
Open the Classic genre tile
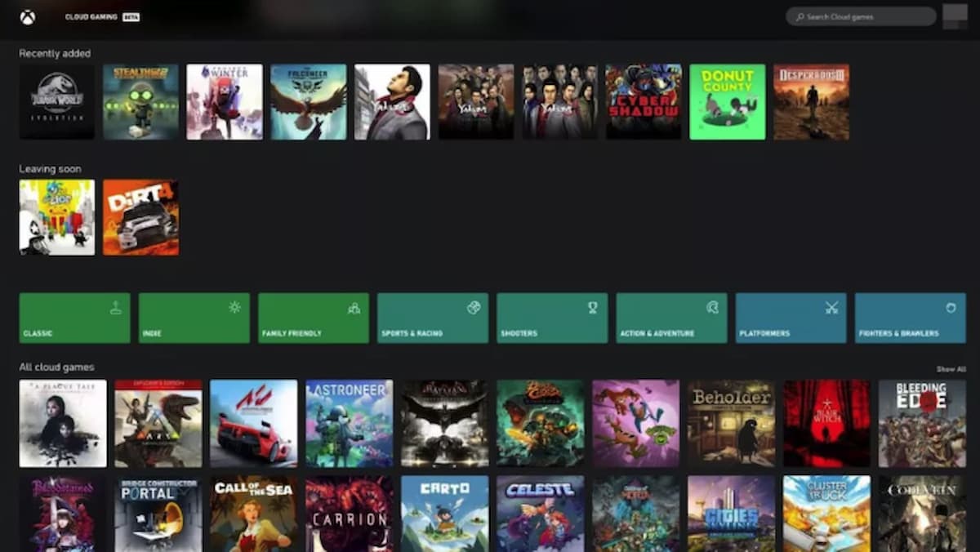pos(74,318)
